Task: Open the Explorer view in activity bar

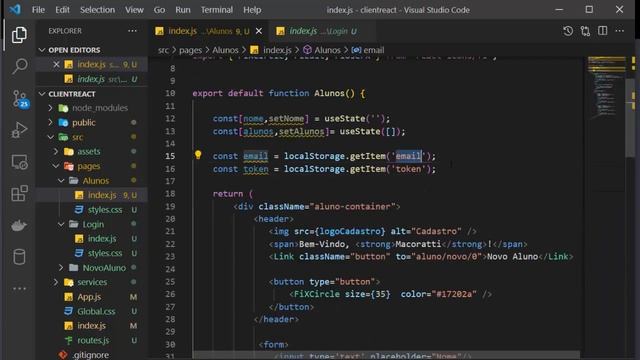Action: (19, 35)
